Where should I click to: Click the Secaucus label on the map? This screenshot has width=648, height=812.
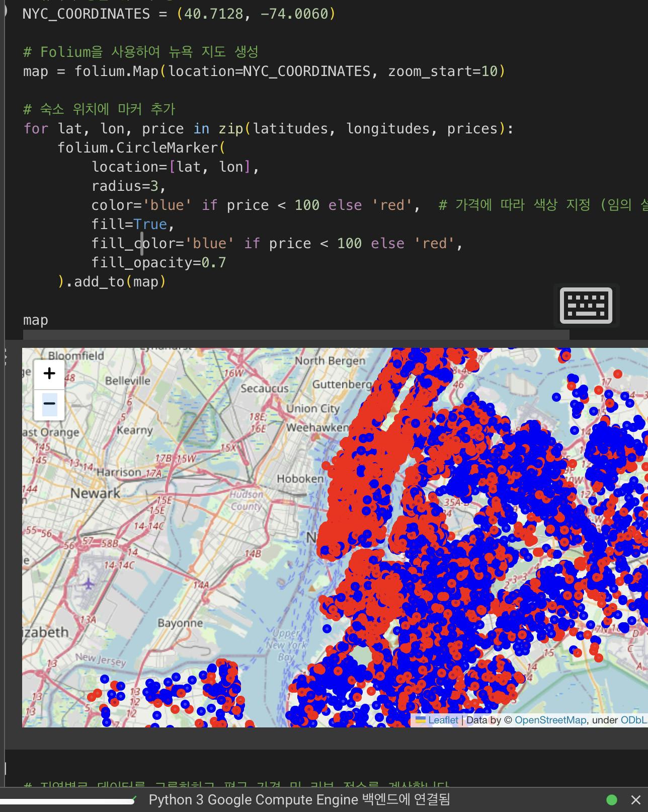tap(265, 388)
